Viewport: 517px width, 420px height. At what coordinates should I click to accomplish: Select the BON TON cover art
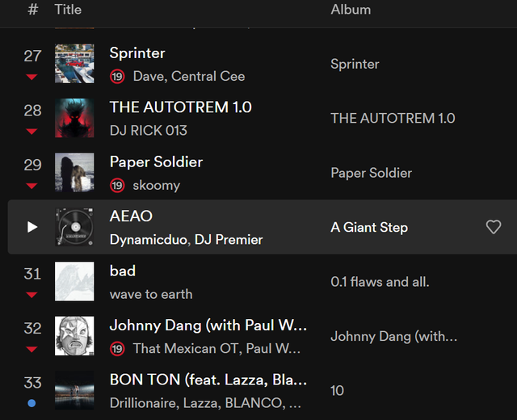pos(74,391)
